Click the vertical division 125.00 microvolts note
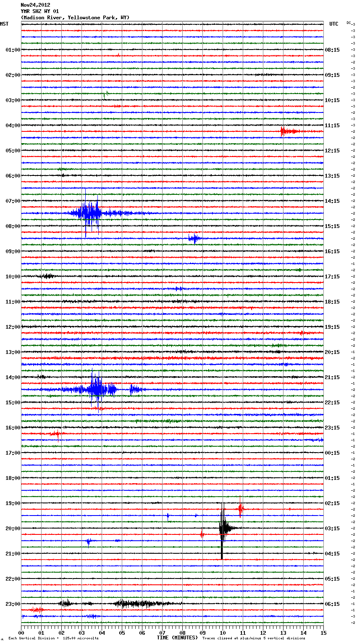 pos(53,639)
